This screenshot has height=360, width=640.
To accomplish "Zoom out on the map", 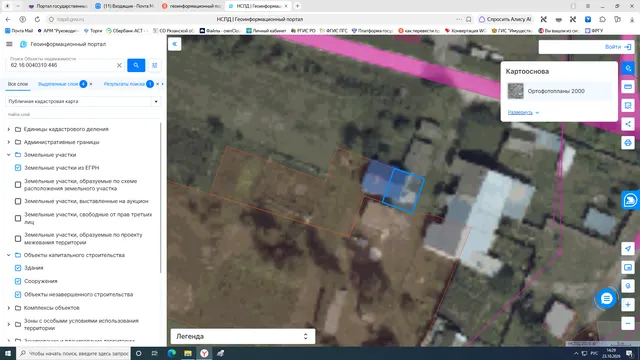I will [x=628, y=324].
